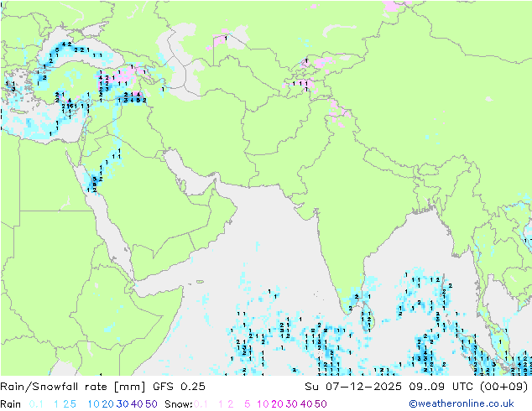Click the 'GFS 0.25' model label
This screenshot has width=532, height=411.
tap(179, 387)
